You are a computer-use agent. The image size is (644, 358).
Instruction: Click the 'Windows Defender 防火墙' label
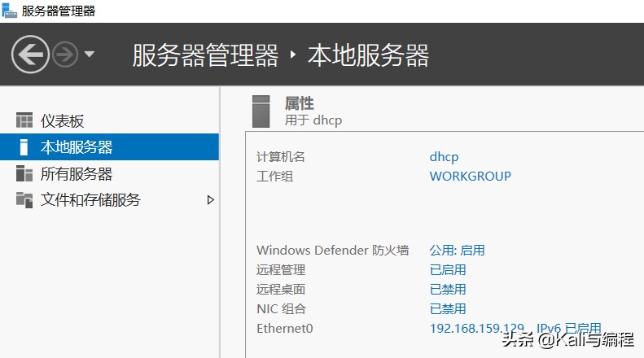[x=333, y=251]
